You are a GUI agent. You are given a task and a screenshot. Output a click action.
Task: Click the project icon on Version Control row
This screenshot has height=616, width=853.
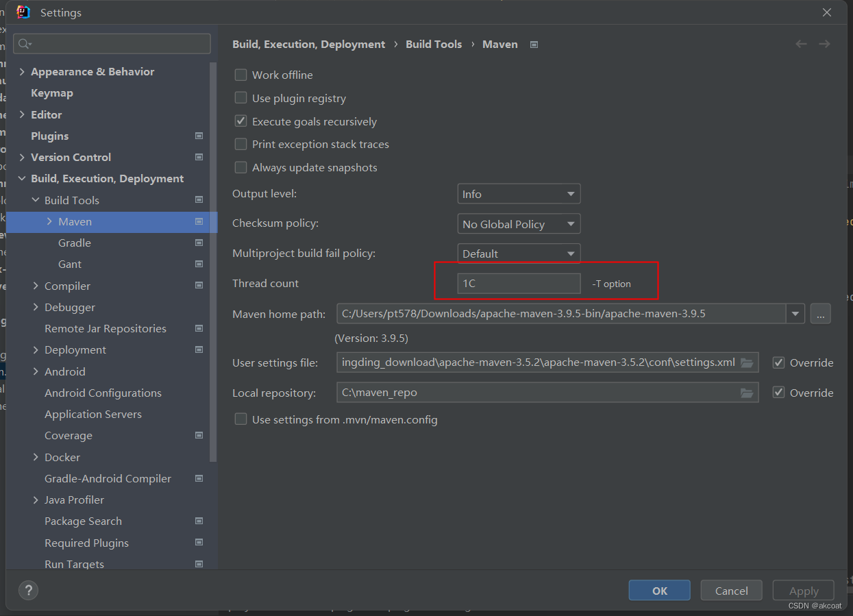pyautogui.click(x=199, y=157)
